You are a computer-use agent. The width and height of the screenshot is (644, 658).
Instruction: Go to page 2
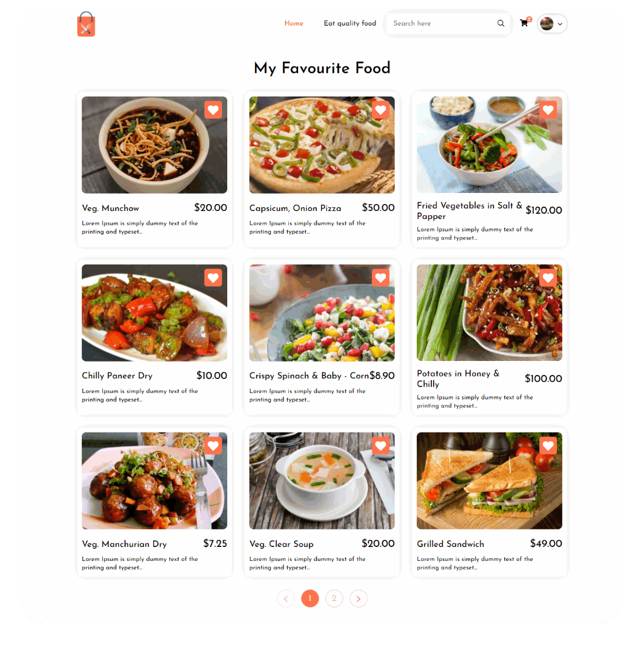point(334,598)
